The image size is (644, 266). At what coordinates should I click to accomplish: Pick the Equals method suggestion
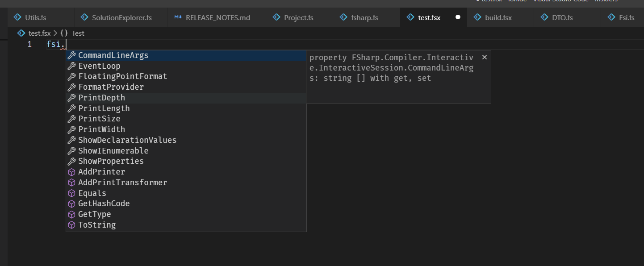186,193
